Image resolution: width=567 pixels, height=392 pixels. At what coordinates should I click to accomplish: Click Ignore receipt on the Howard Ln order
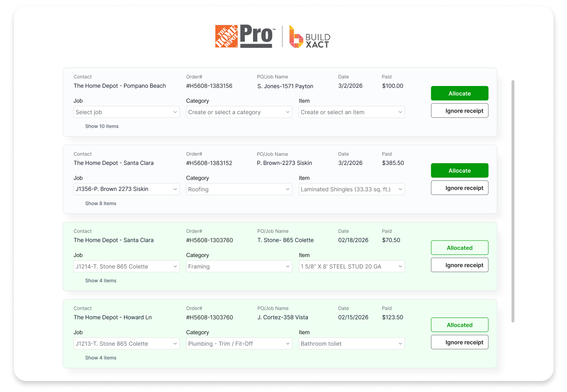(459, 342)
